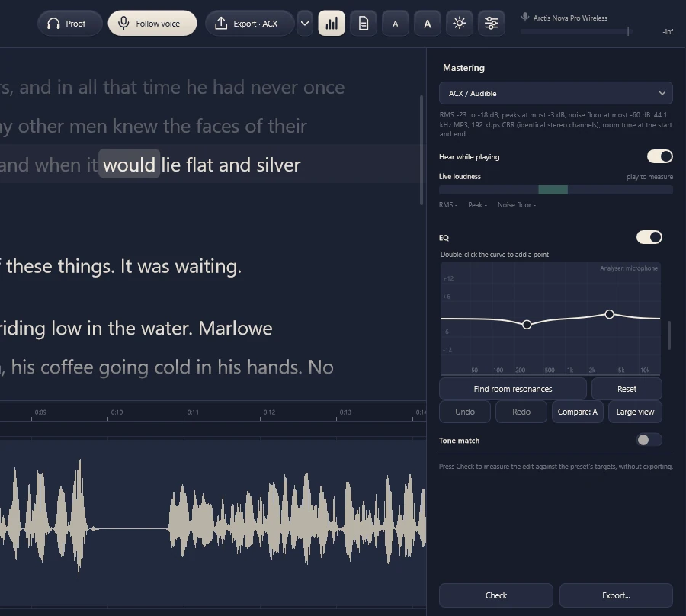Click the "play to measure" text
686x616 pixels.
(x=649, y=177)
